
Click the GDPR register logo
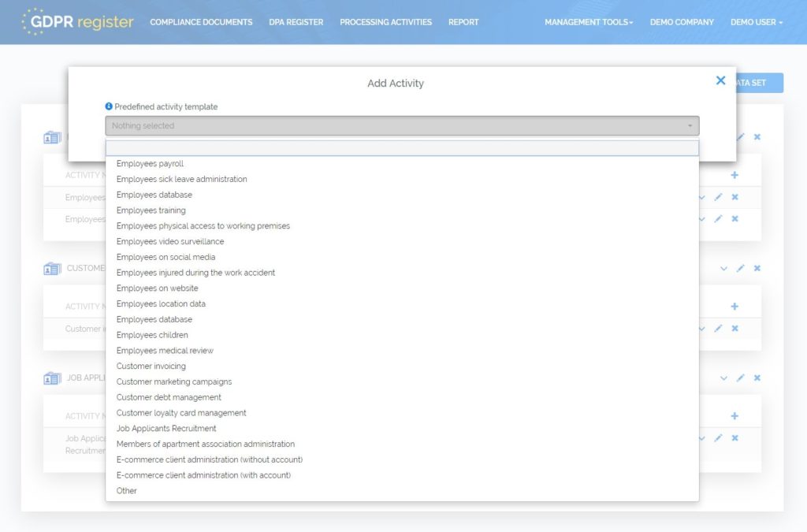click(x=76, y=22)
